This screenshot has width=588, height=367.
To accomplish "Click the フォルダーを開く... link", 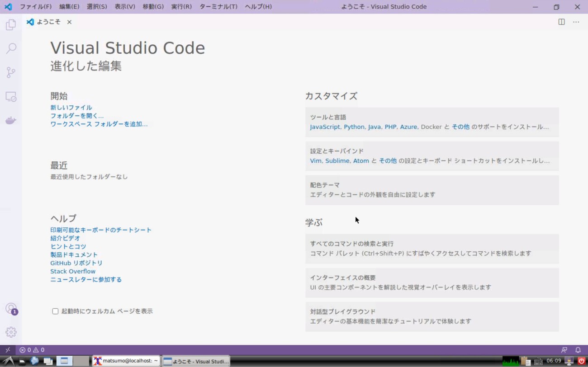I will 77,116.
